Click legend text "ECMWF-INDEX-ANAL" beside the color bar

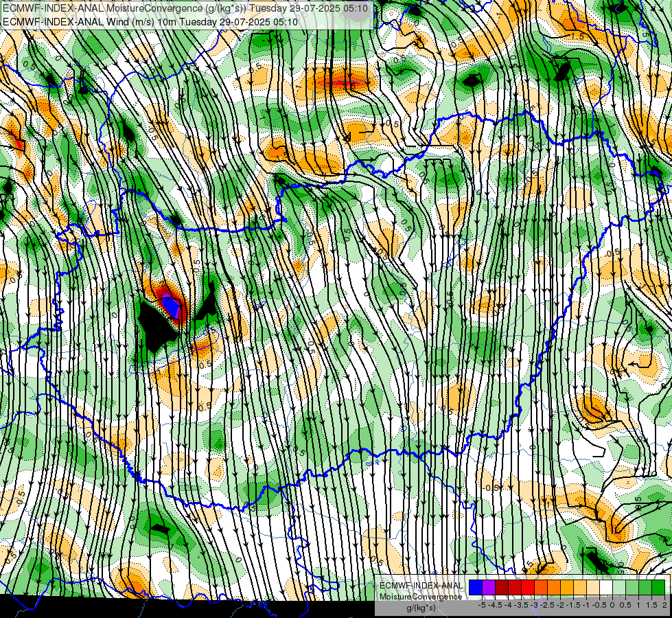421,586
